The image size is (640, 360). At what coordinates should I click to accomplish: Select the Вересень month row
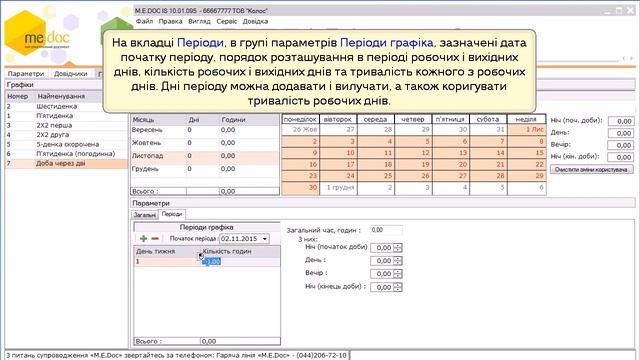(205, 130)
